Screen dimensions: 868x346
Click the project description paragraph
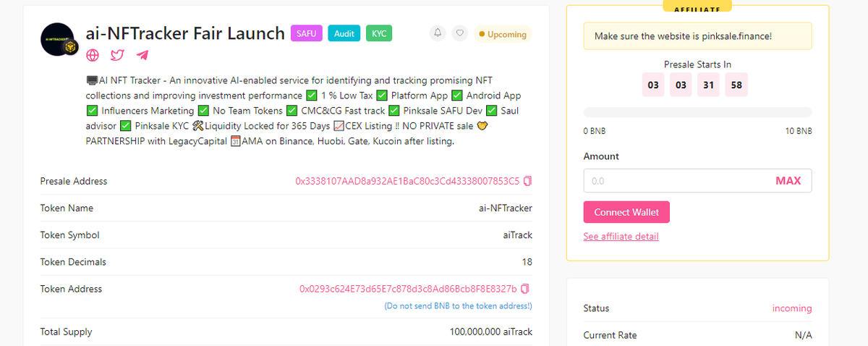(303, 111)
